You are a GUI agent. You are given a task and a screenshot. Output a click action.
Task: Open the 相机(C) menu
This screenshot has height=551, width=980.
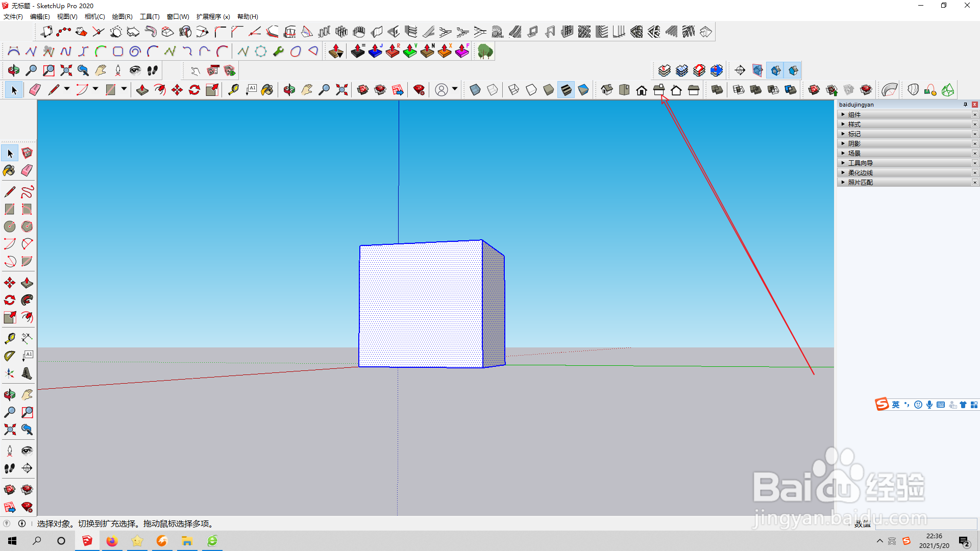94,17
